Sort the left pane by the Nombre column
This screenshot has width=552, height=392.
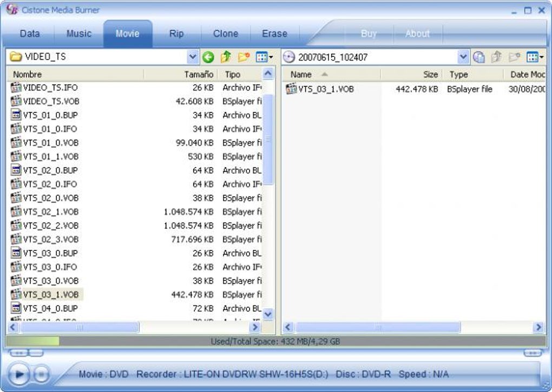(x=76, y=74)
